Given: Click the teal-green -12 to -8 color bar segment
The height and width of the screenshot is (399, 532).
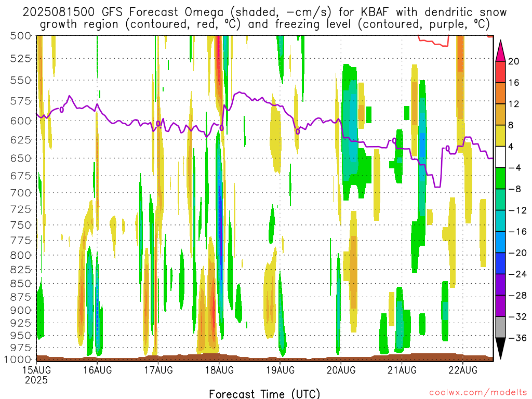Looking at the screenshot, I should (500, 199).
